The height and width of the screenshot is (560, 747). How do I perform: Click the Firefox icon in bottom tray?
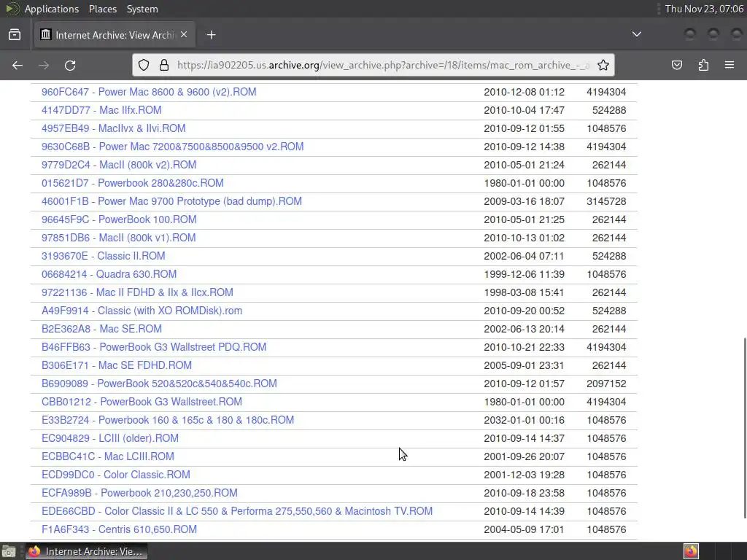click(x=691, y=551)
